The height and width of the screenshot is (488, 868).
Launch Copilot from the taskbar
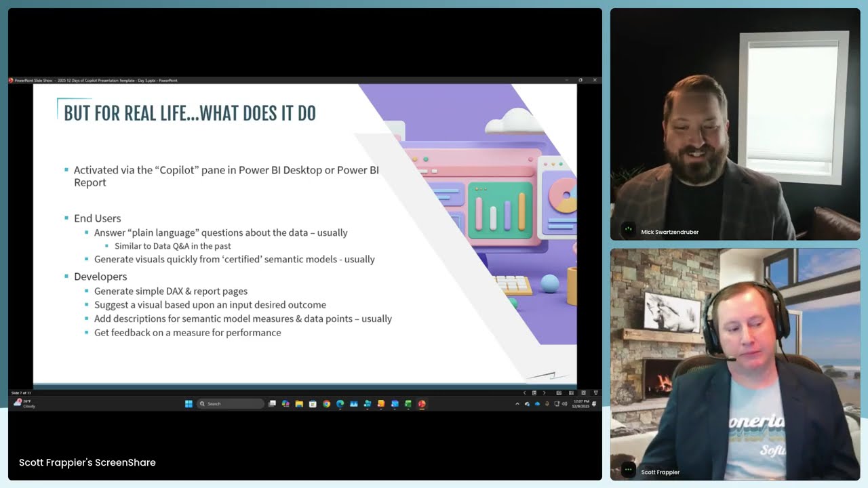(x=285, y=404)
